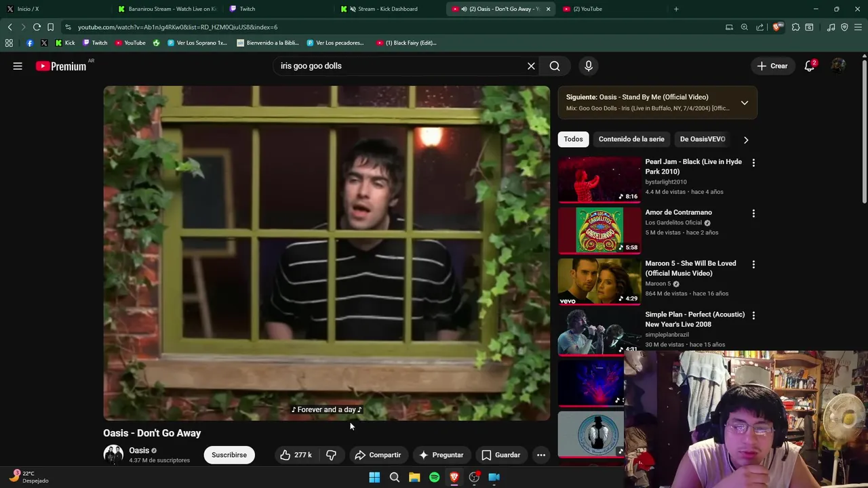The height and width of the screenshot is (488, 868).
Task: Open the Oasis channel avatar
Action: click(113, 455)
